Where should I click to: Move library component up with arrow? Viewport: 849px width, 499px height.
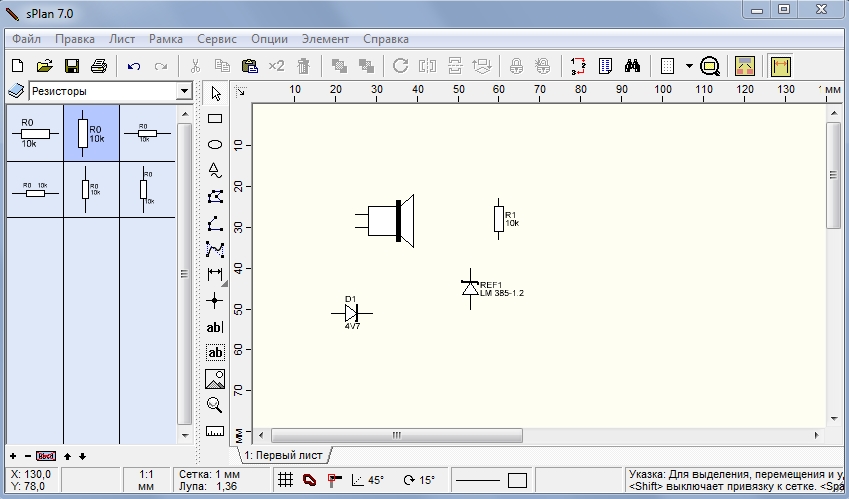68,456
